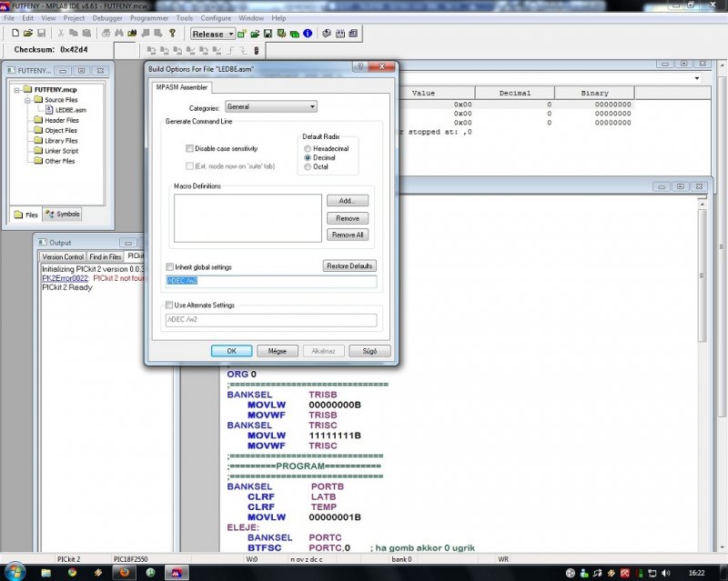Click the Mégse cancel button

pos(278,351)
